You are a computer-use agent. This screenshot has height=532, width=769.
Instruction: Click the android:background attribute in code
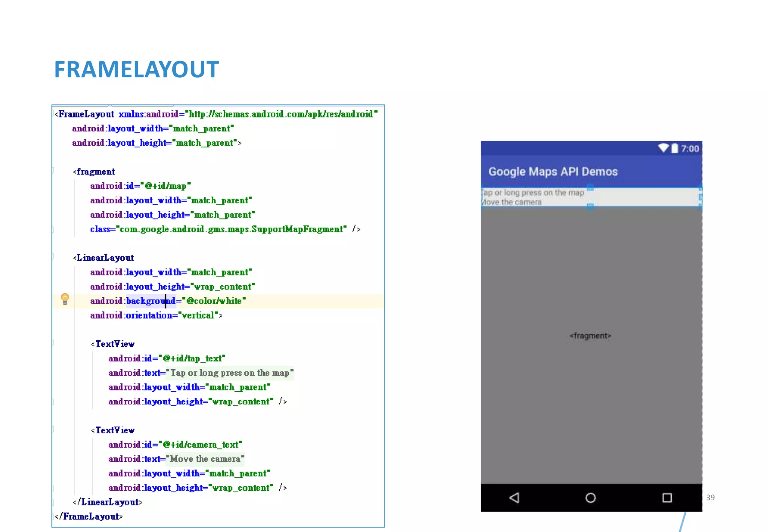pos(150,301)
